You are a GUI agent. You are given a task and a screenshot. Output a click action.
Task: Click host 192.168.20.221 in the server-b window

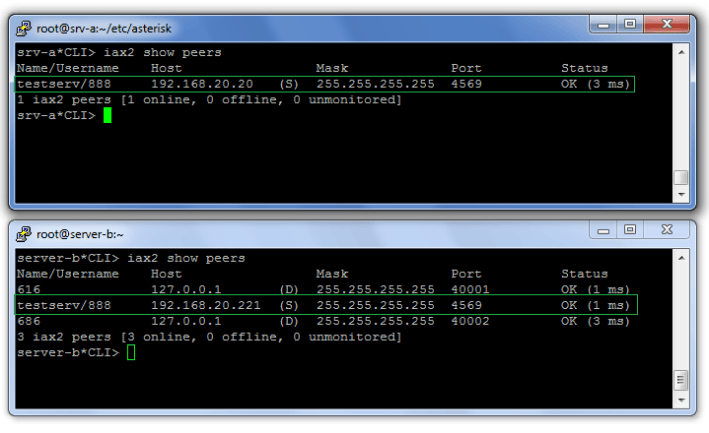click(x=206, y=306)
